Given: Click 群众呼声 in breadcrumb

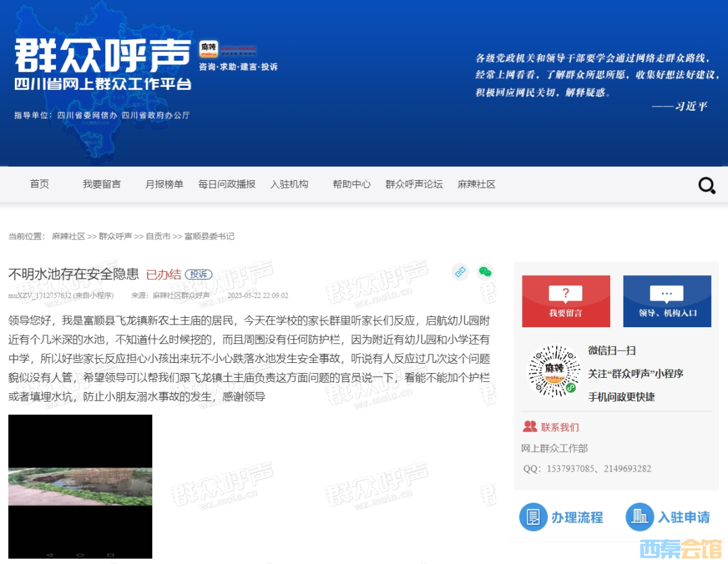Looking at the screenshot, I should coord(116,237).
